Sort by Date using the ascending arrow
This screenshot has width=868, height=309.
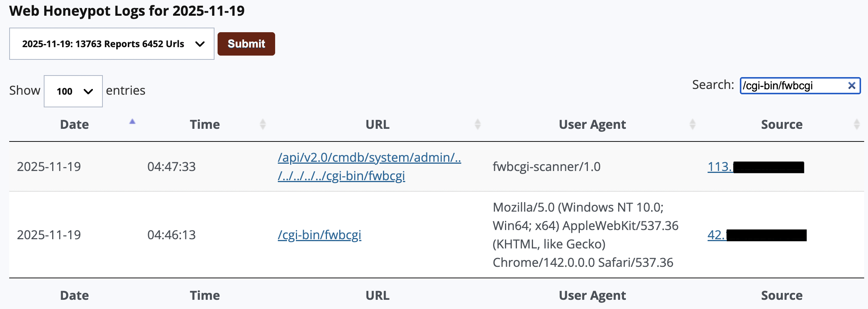(132, 122)
